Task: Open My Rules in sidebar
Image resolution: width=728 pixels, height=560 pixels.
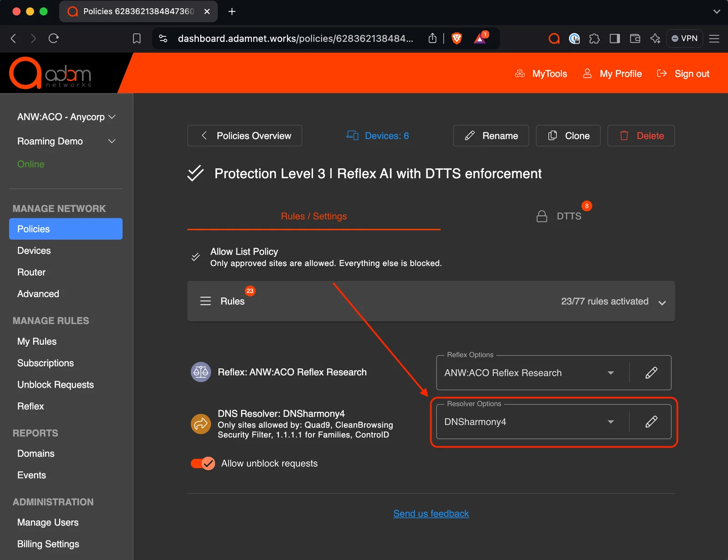Action: coord(37,342)
